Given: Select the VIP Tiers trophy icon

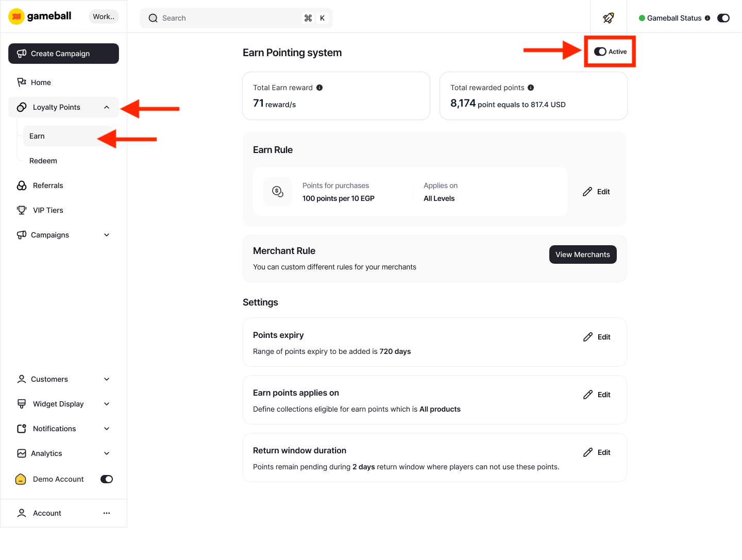Looking at the screenshot, I should pyautogui.click(x=21, y=210).
